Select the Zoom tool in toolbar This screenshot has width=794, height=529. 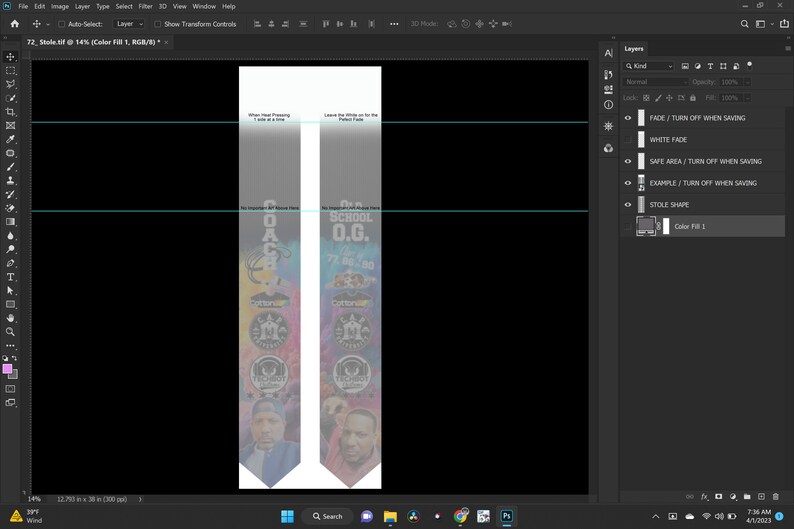point(10,332)
